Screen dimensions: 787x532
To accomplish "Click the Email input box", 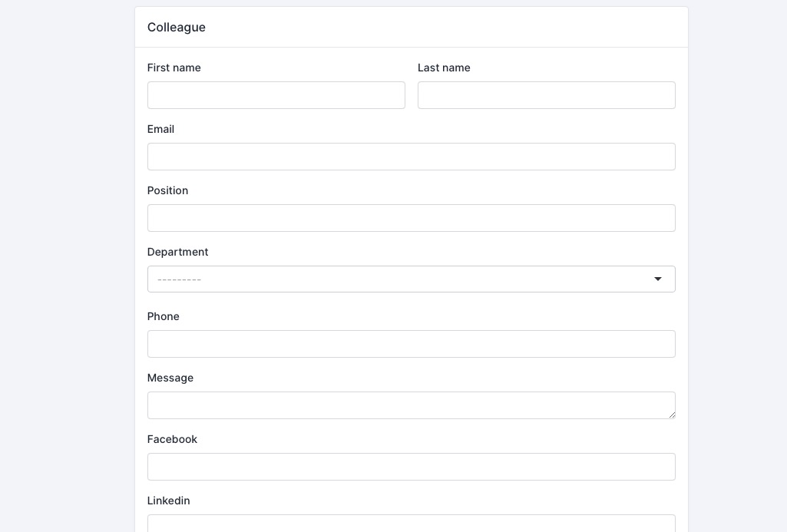I will [412, 157].
